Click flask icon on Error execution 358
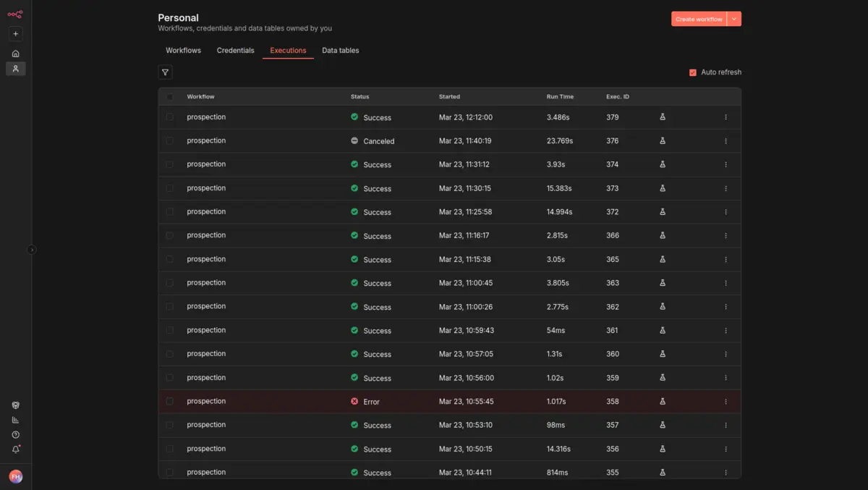The height and width of the screenshot is (490, 868). 663,402
